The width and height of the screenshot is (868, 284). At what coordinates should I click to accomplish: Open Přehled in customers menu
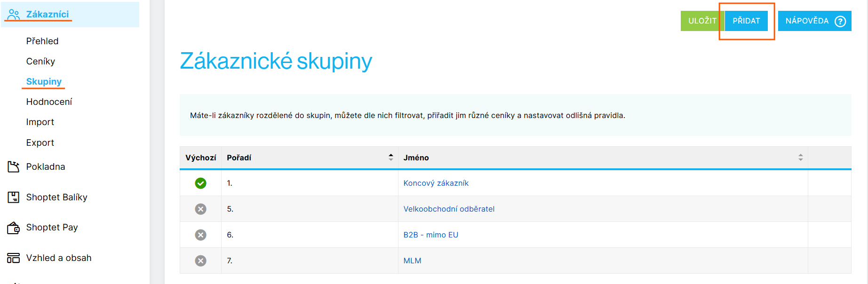(42, 41)
